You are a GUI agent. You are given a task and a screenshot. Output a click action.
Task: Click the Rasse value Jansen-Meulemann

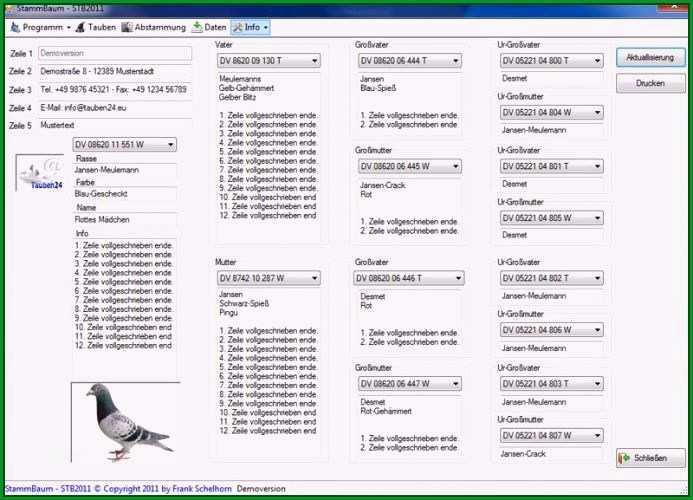tap(107, 170)
